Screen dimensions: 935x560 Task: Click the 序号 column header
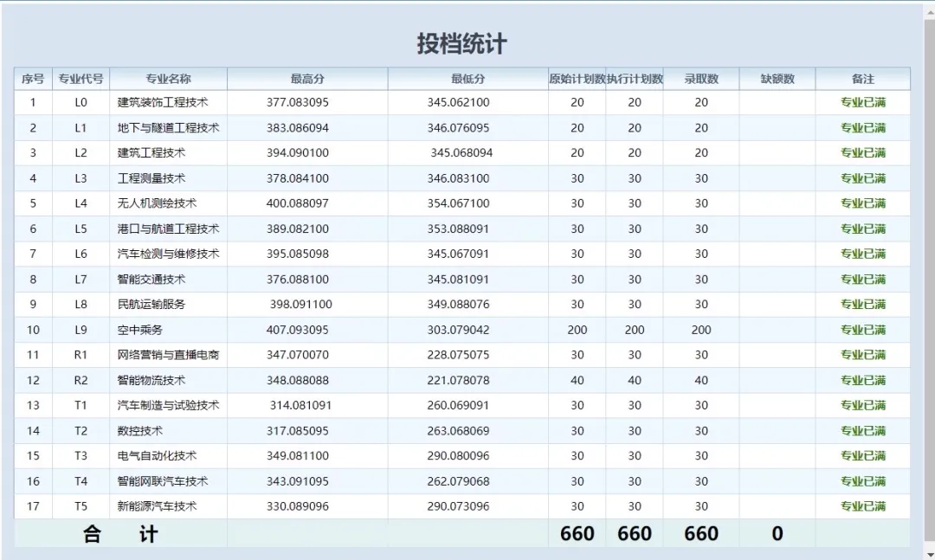point(33,79)
